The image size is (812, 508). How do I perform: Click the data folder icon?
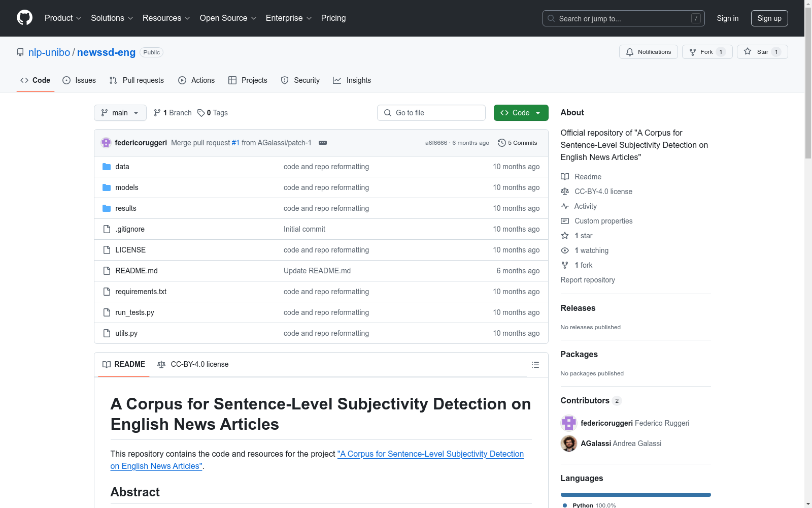(107, 167)
